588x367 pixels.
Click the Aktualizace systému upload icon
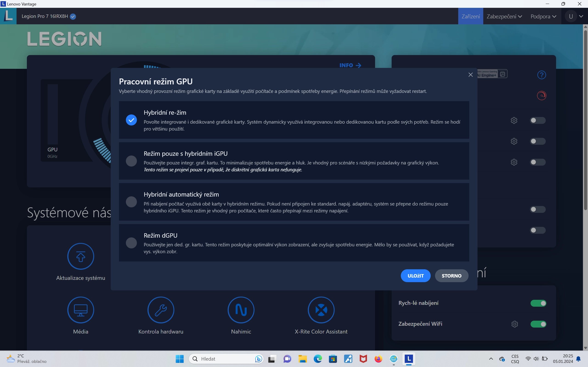tap(80, 256)
